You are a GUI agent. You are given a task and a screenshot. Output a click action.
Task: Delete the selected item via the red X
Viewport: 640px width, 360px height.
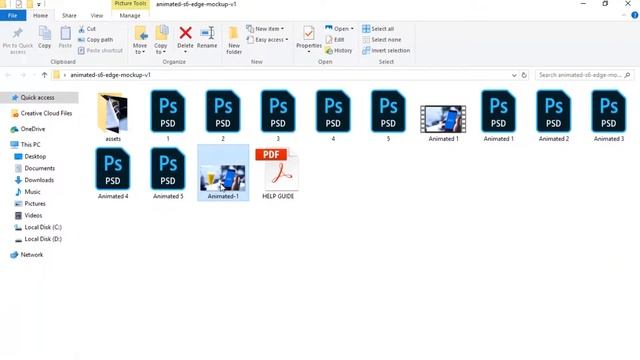[185, 39]
